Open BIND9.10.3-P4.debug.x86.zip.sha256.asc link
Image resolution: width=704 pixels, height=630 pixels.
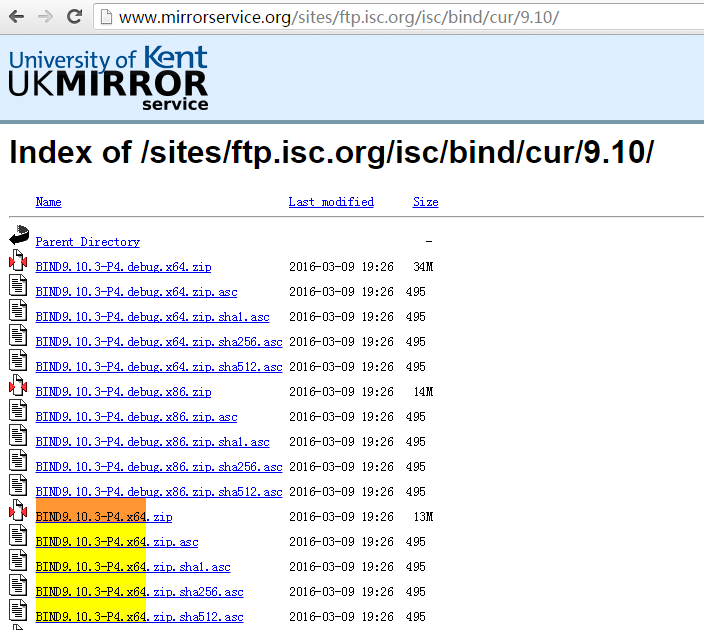[158, 467]
